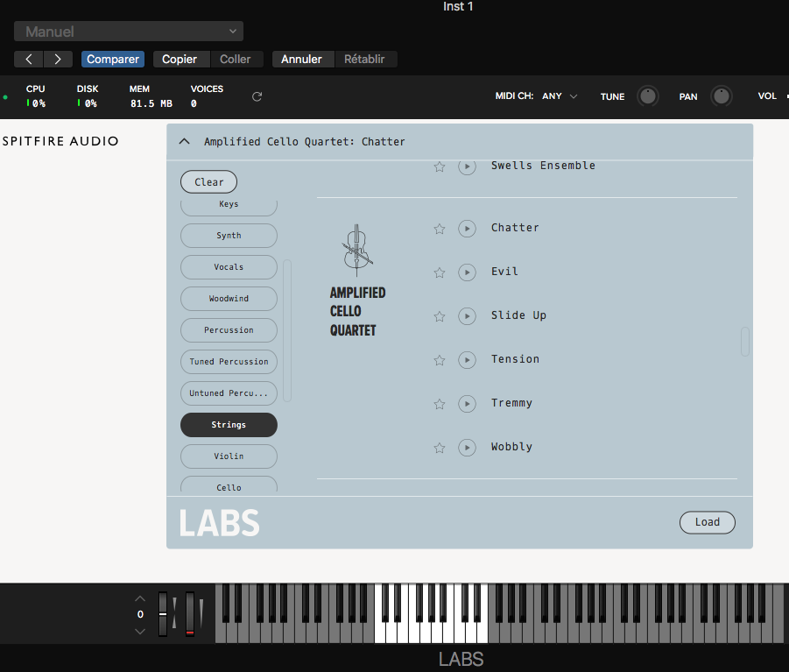Click the refresh icon near VOICES meter
Screen dimensions: 789x672
pyautogui.click(x=257, y=96)
